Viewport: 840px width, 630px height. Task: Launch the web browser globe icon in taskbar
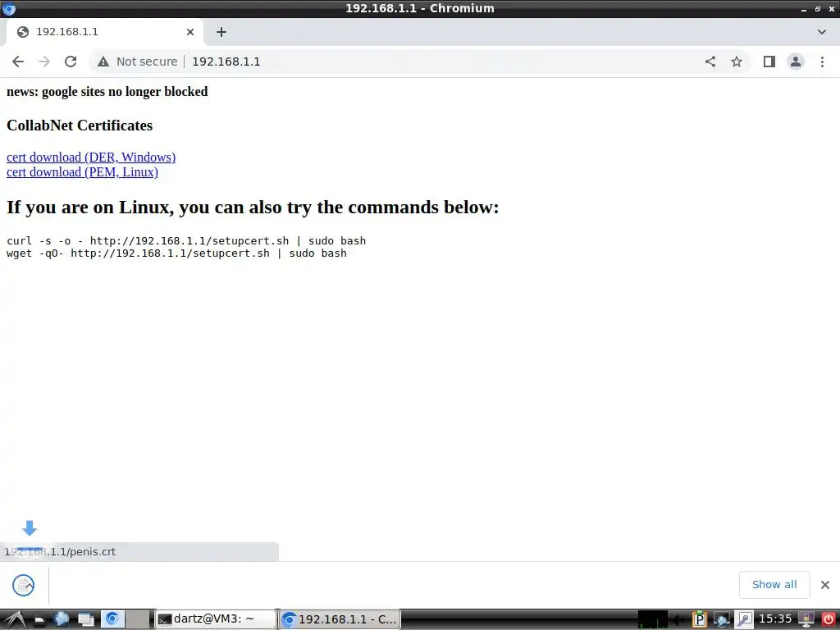61,619
